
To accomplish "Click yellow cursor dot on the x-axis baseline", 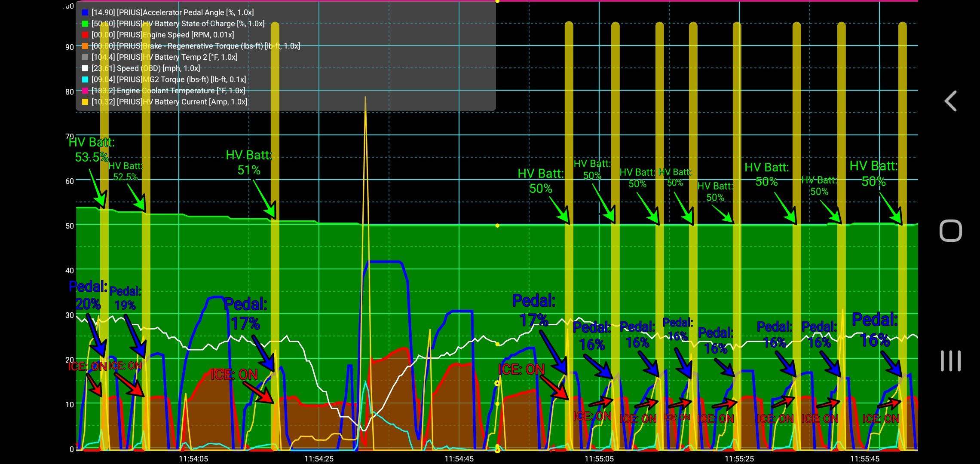I will [x=497, y=450].
